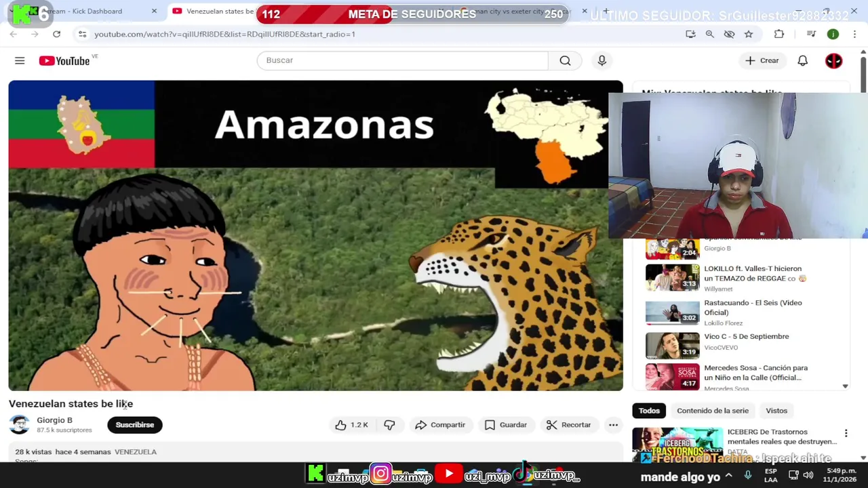
Task: Reload the YouTube page
Action: tap(56, 34)
